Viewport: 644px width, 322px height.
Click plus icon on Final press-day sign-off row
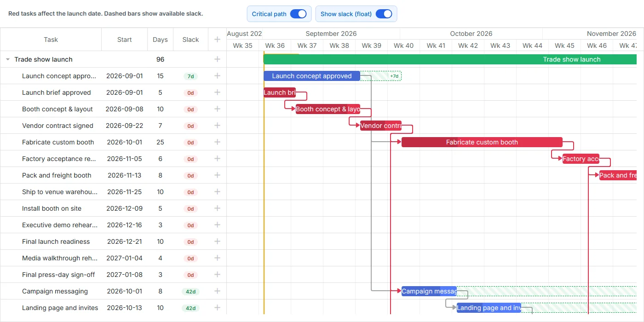point(217,275)
